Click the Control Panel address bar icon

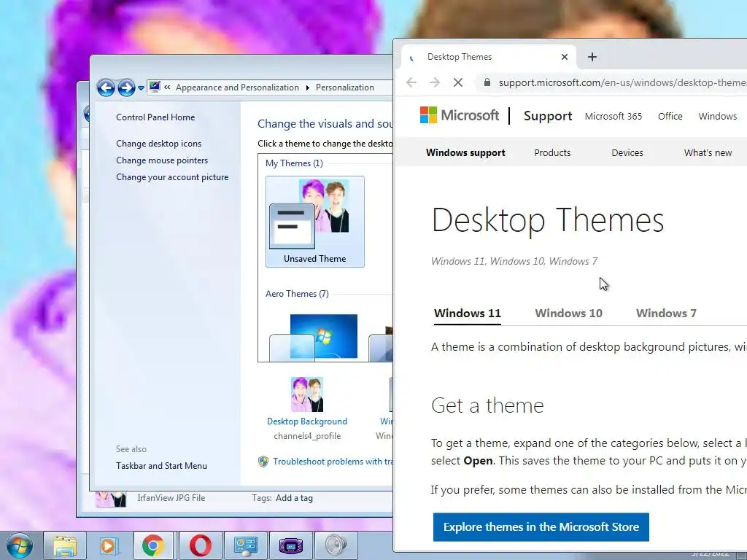click(x=155, y=87)
